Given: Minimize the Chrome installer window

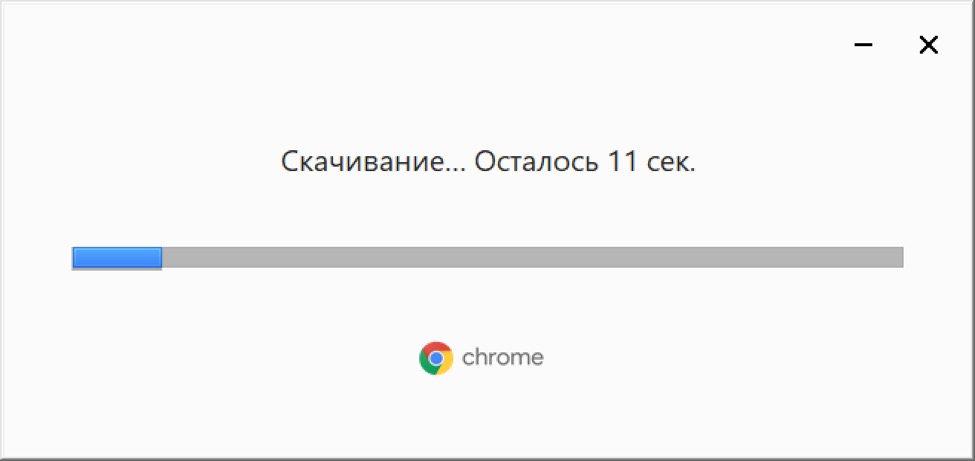Looking at the screenshot, I should click(864, 45).
